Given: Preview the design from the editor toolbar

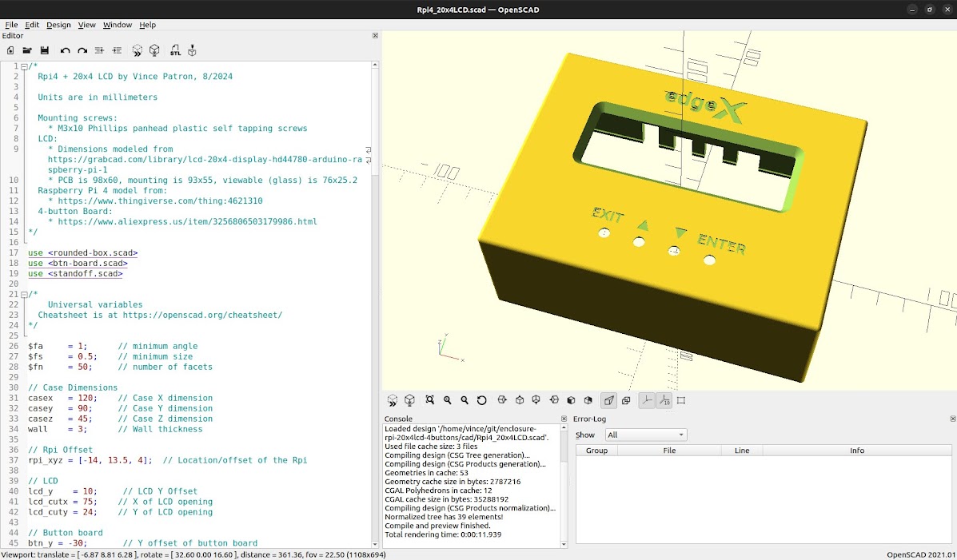Looking at the screenshot, I should point(138,50).
